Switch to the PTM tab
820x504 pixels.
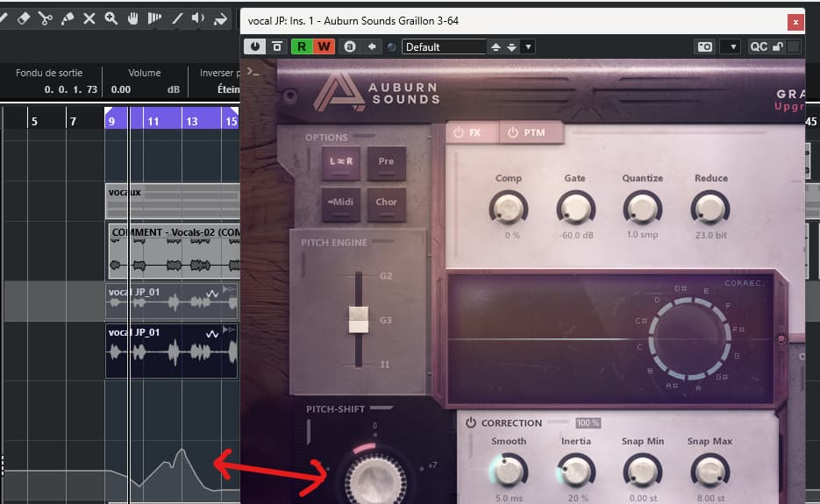click(x=531, y=132)
